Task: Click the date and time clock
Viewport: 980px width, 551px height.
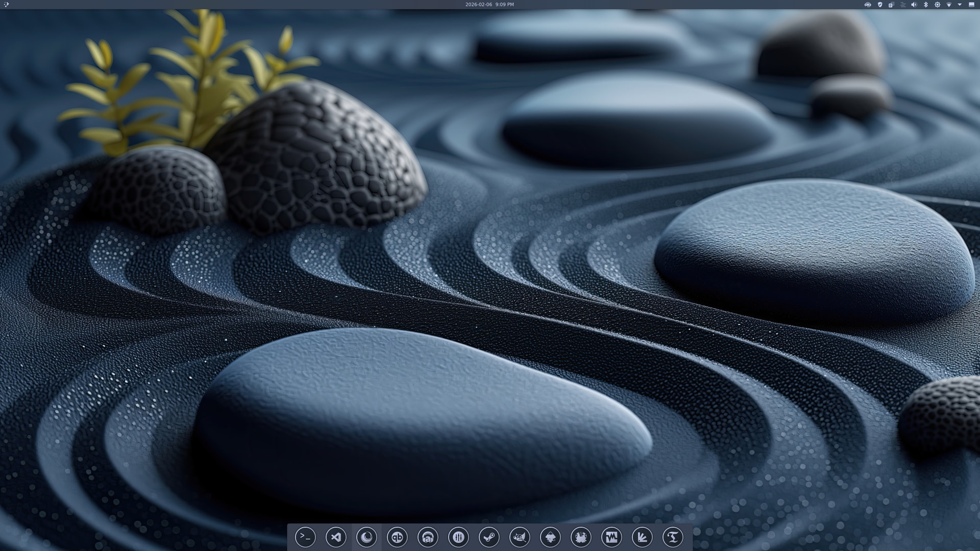Action: click(489, 5)
